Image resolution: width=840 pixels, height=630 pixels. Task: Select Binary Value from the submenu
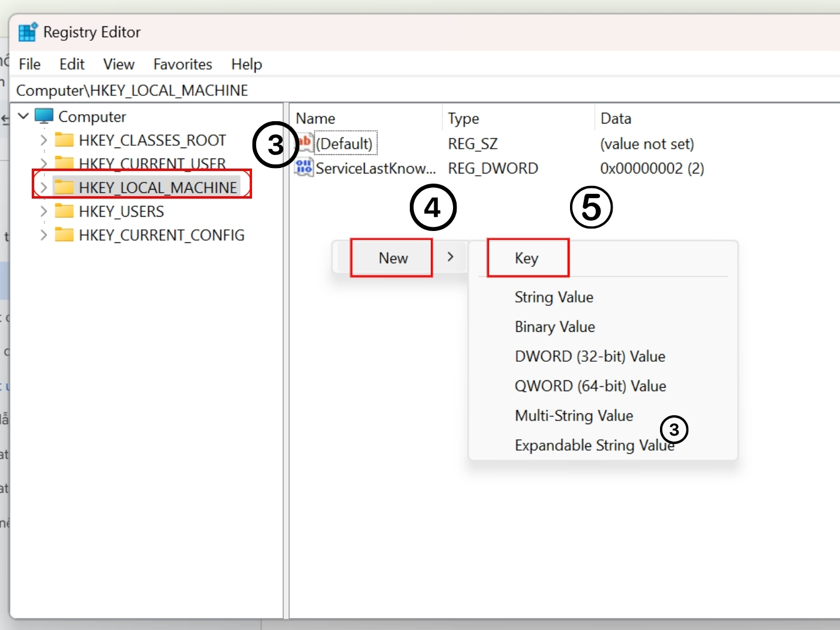click(x=555, y=327)
